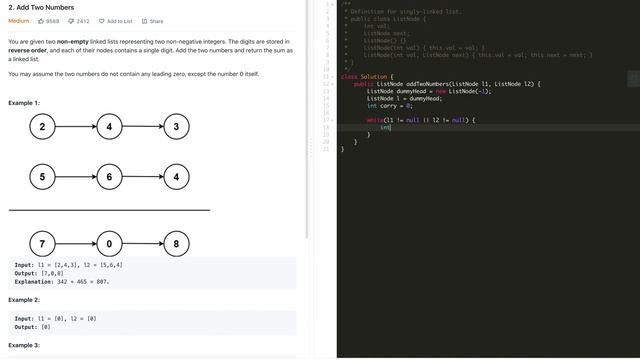Click the addTwoNumbers method signature line

click(447, 84)
